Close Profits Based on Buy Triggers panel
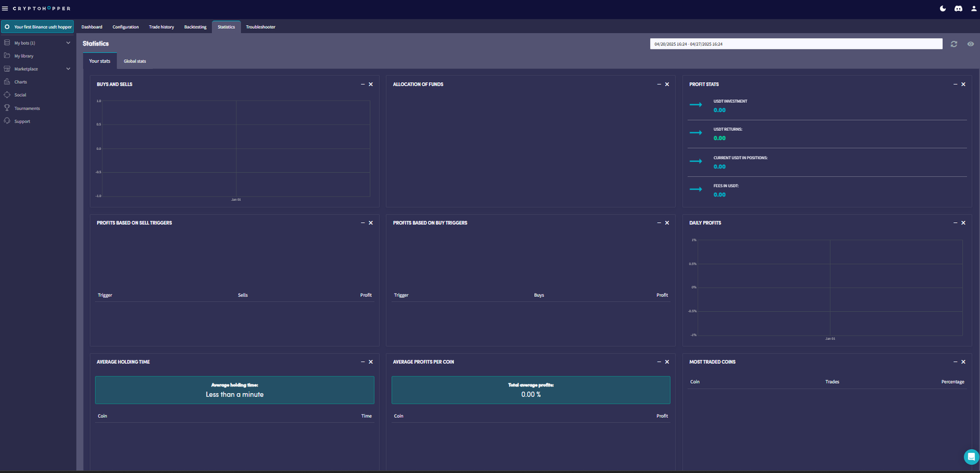The image size is (980, 473). tap(667, 223)
